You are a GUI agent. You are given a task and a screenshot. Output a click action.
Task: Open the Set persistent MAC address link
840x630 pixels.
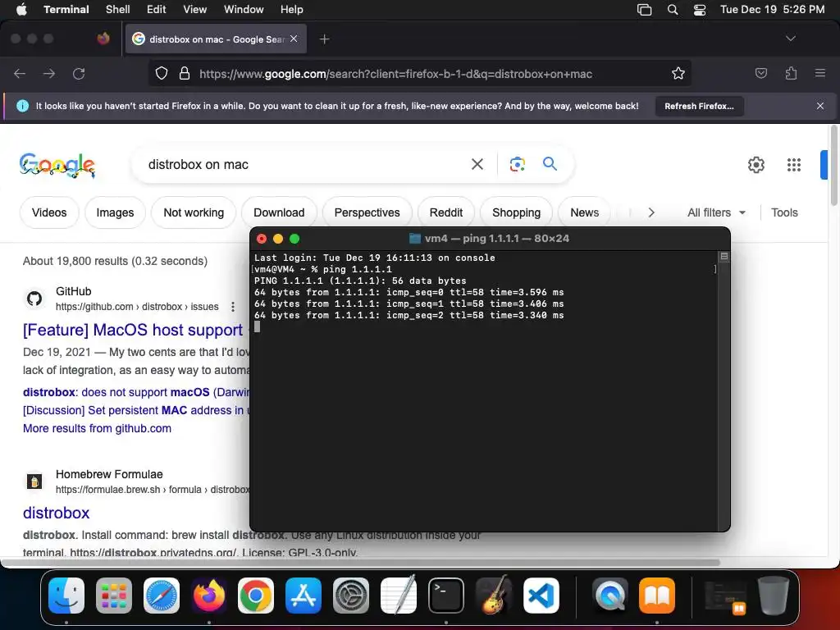(136, 410)
